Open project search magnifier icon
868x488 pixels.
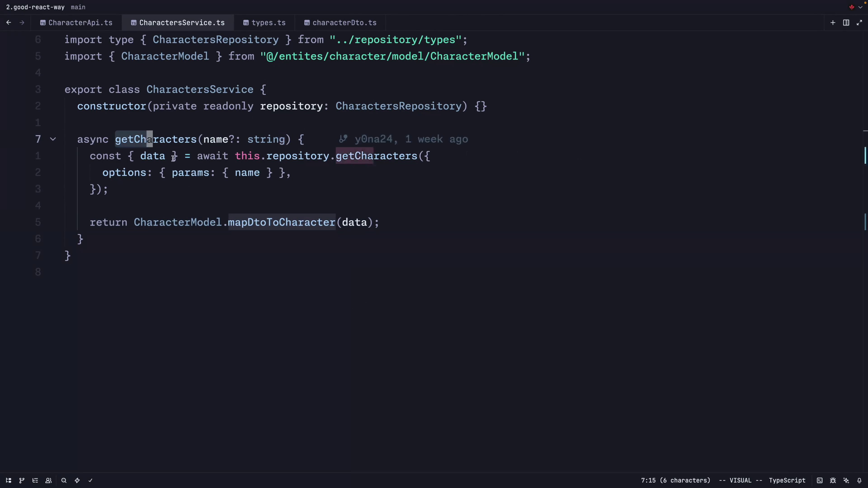pyautogui.click(x=64, y=480)
